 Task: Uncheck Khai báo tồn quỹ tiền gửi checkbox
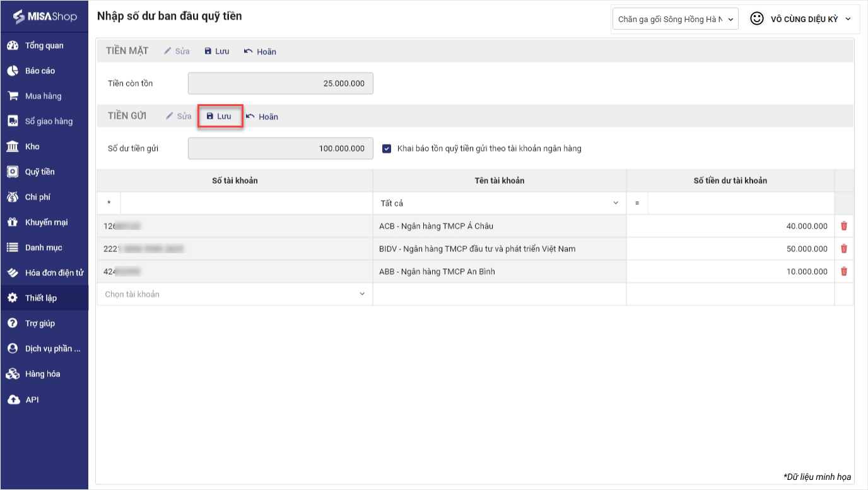(x=387, y=149)
